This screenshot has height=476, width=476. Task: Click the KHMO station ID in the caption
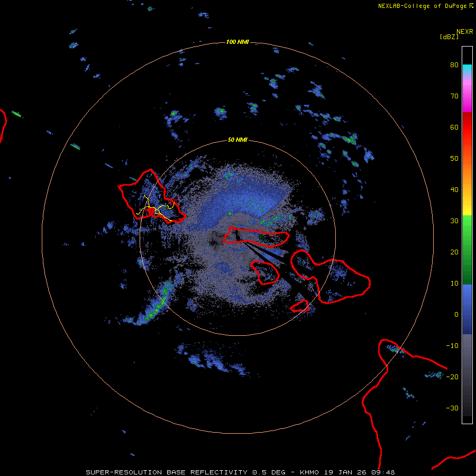click(309, 472)
